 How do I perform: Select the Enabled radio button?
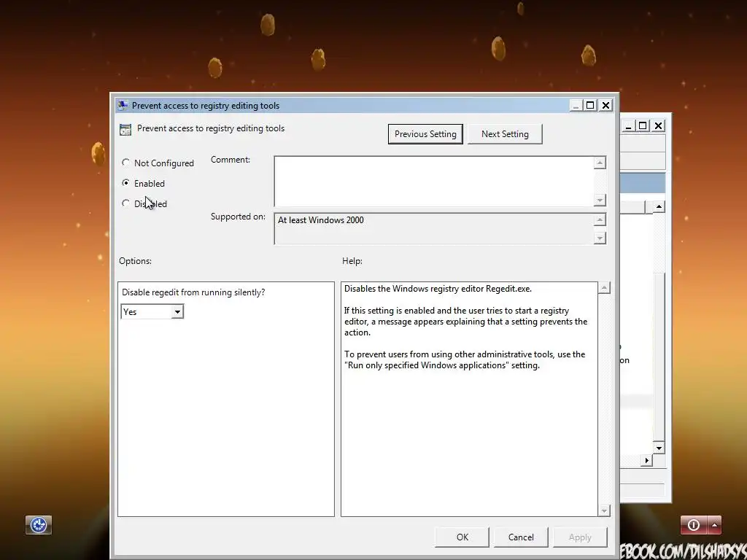(x=125, y=183)
